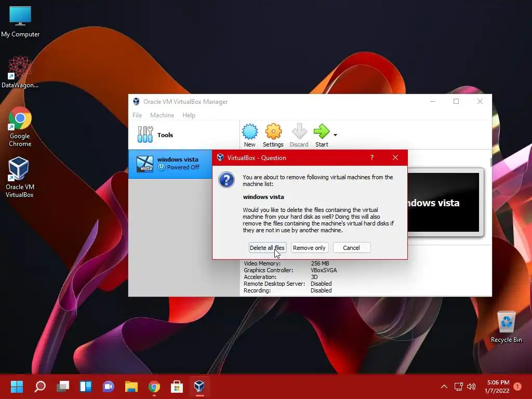
Task: Click the Video Memory 256 MB value
Action: click(x=320, y=263)
